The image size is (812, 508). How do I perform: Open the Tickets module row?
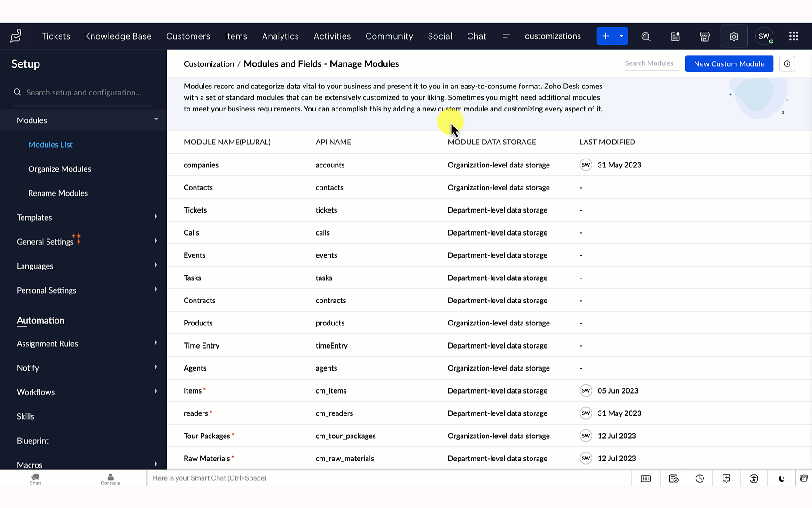click(x=489, y=210)
